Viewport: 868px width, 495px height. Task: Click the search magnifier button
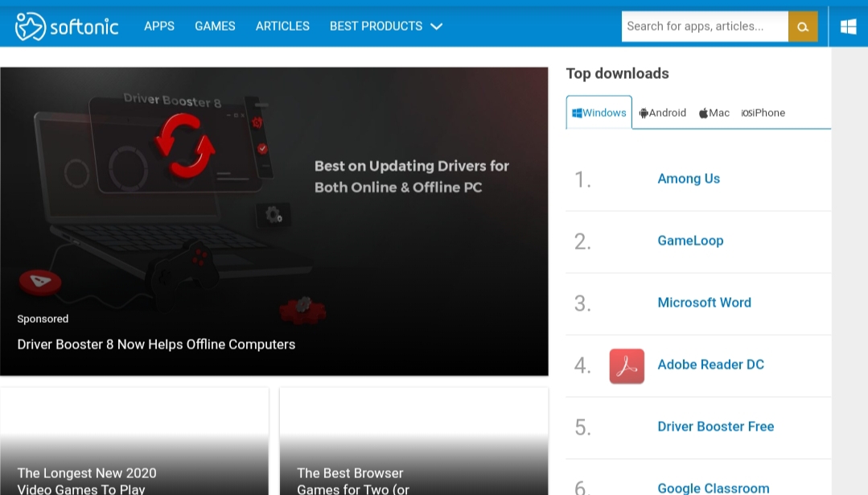click(803, 27)
